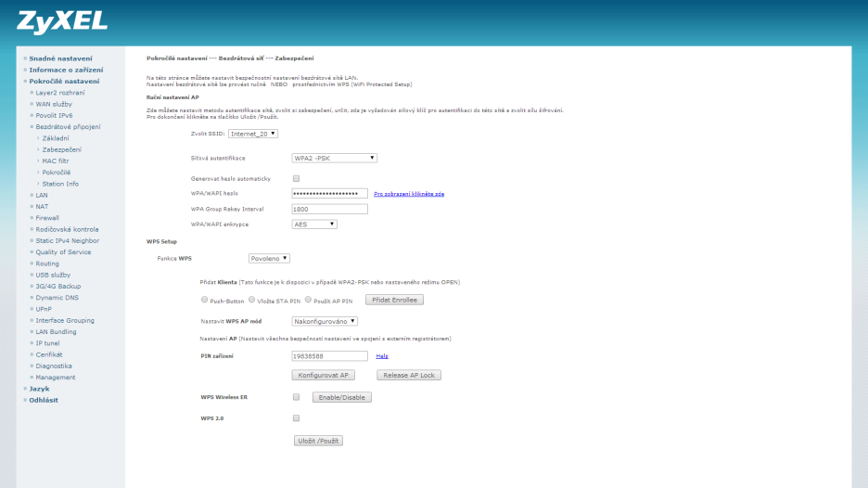The height and width of the screenshot is (488, 868).
Task: Open Informace o zařízení menu
Action: pyautogui.click(x=66, y=70)
